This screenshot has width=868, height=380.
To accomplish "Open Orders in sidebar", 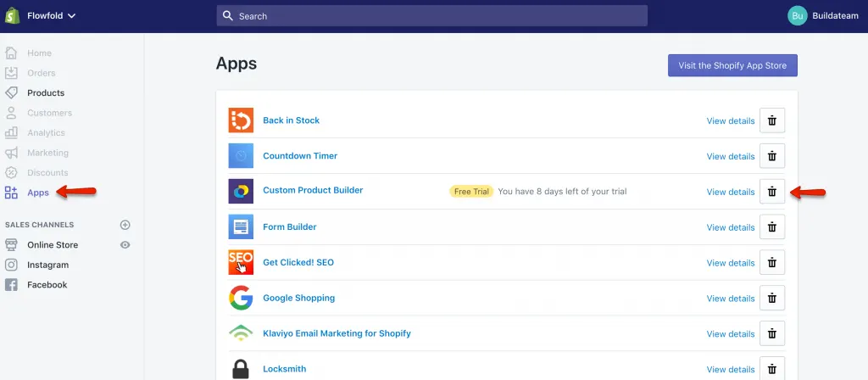I will click(42, 73).
